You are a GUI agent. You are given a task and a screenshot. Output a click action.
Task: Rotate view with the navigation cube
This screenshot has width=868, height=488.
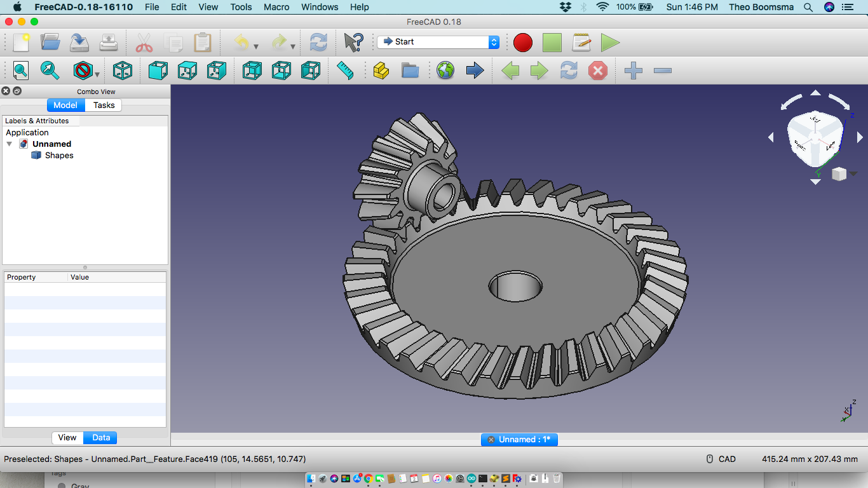815,137
